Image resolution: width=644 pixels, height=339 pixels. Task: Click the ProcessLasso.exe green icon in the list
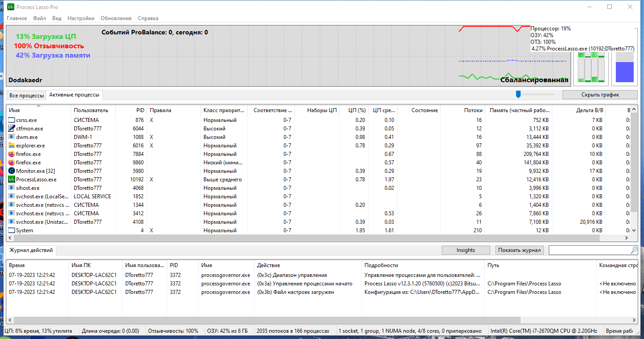pos(12,180)
